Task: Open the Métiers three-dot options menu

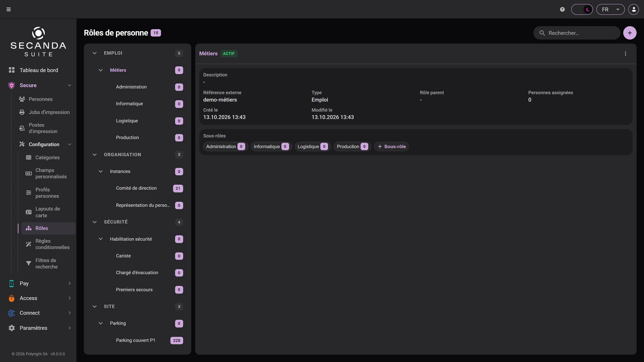Action: (626, 54)
